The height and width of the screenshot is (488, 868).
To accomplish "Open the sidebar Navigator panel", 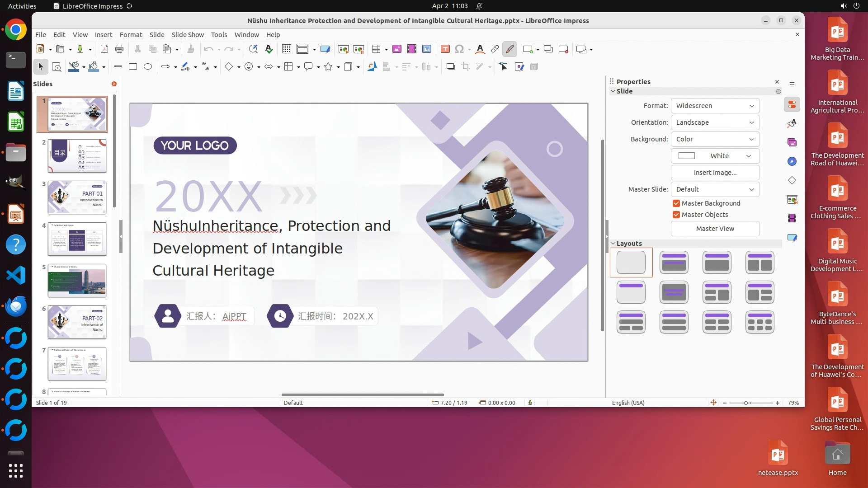I will (x=792, y=161).
